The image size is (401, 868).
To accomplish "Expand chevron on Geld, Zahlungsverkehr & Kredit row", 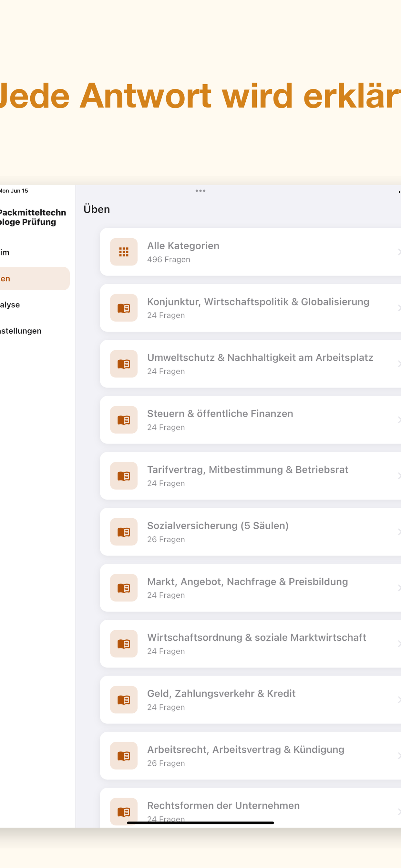I will [x=399, y=699].
